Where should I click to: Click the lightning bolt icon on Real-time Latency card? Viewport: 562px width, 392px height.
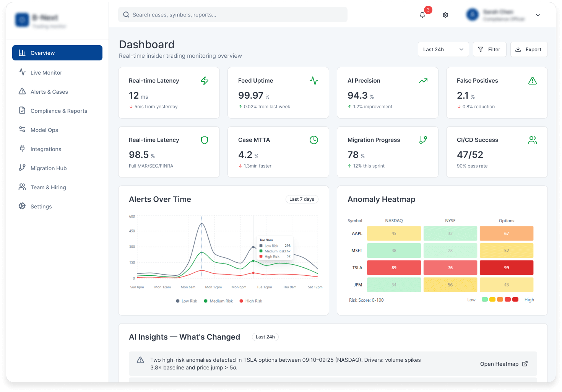pyautogui.click(x=205, y=81)
